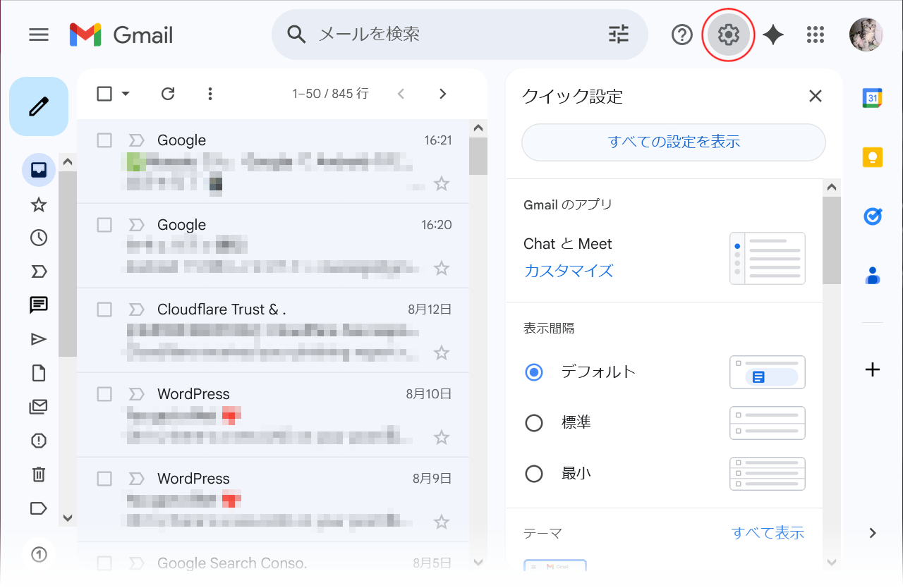Collapse the right side panel chevron
Image resolution: width=903 pixels, height=588 pixels.
873,533
